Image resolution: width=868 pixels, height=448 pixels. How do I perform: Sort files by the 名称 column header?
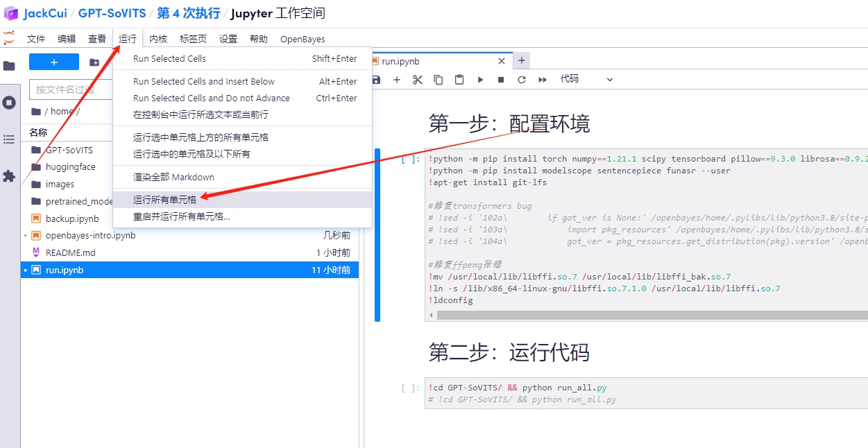[38, 132]
